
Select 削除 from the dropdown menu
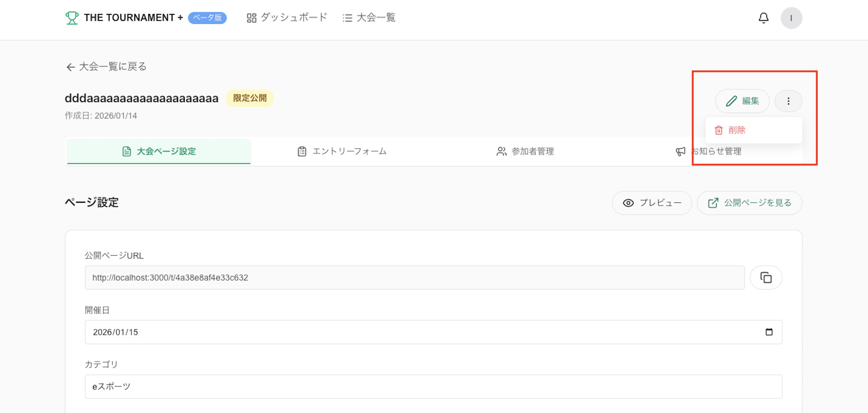click(x=736, y=130)
